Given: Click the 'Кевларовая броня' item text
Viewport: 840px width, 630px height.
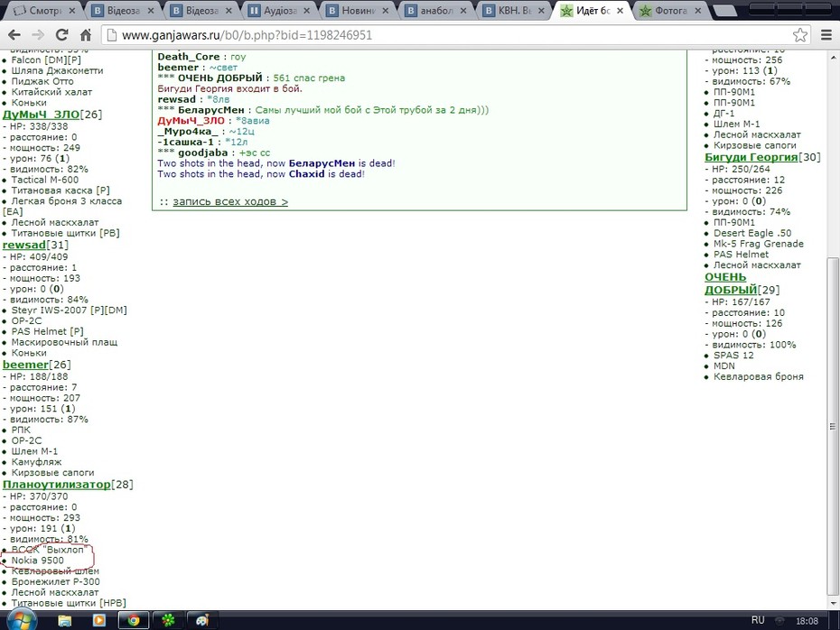Looking at the screenshot, I should [x=759, y=376].
